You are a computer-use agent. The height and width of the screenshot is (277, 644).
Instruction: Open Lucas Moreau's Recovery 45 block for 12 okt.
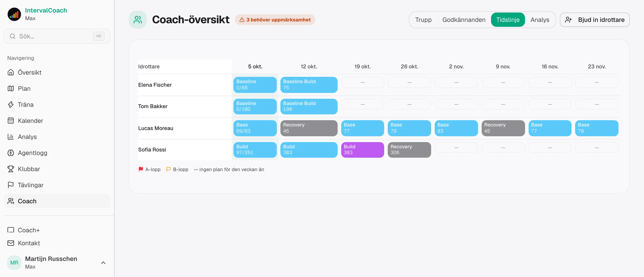(x=309, y=128)
